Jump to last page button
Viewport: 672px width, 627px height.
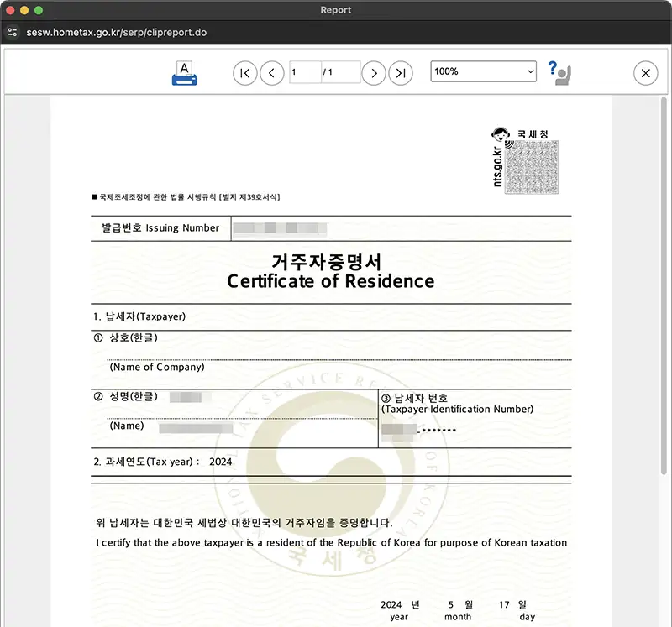(x=401, y=73)
